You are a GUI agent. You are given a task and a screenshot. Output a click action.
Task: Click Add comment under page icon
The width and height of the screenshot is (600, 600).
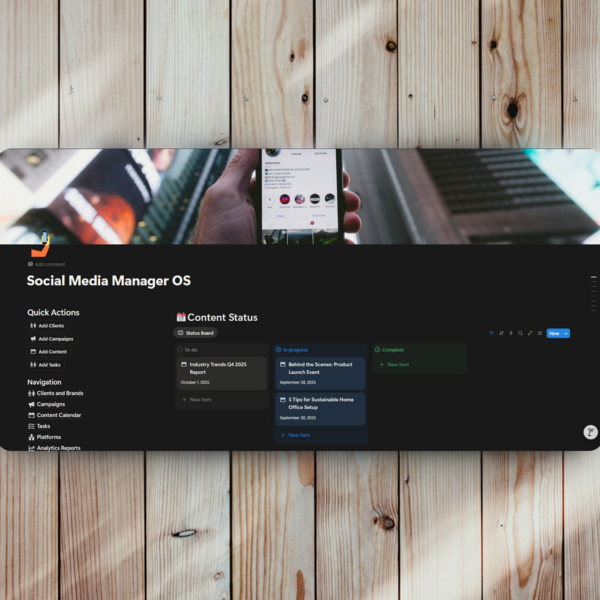pyautogui.click(x=46, y=264)
